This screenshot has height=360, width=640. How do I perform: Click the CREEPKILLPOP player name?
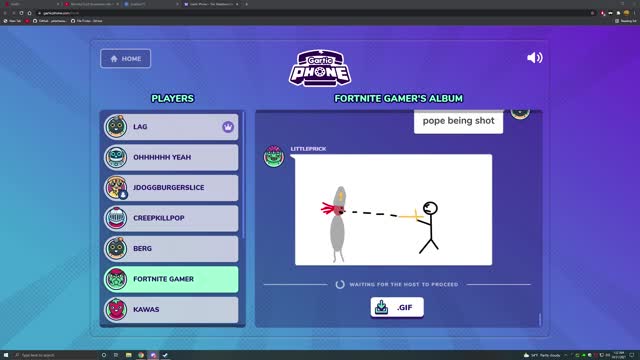pyautogui.click(x=159, y=218)
